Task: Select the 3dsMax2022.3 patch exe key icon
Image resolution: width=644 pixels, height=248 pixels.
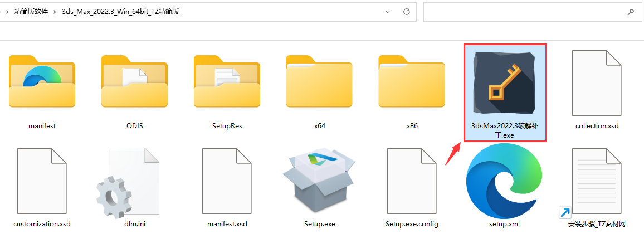Action: point(505,84)
